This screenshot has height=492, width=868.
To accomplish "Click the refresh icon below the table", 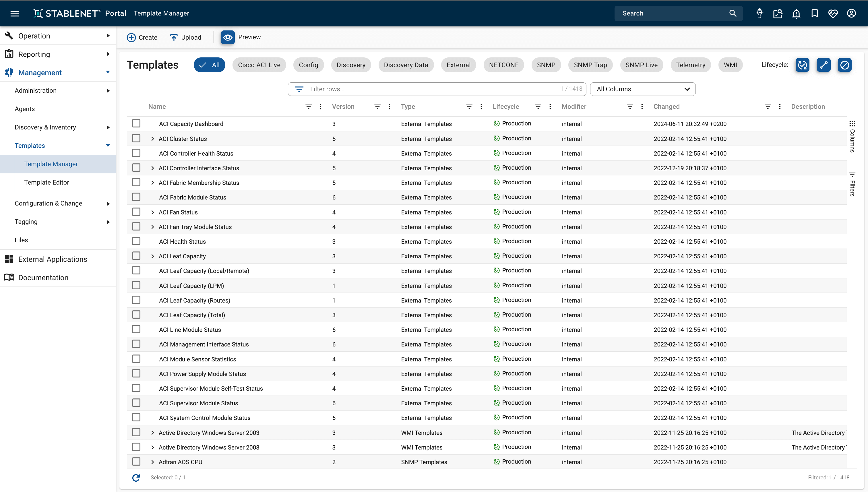I will pos(136,477).
